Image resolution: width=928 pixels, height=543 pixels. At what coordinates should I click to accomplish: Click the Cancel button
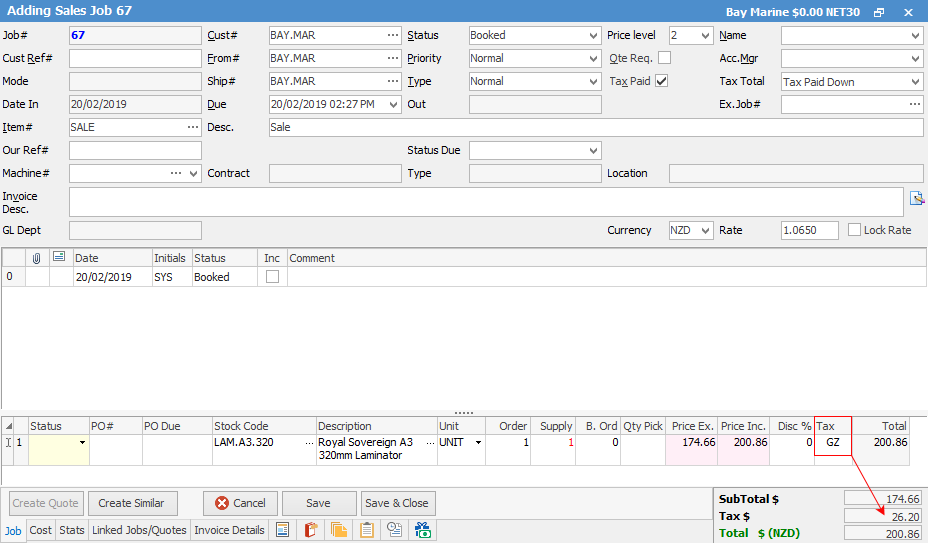point(240,503)
